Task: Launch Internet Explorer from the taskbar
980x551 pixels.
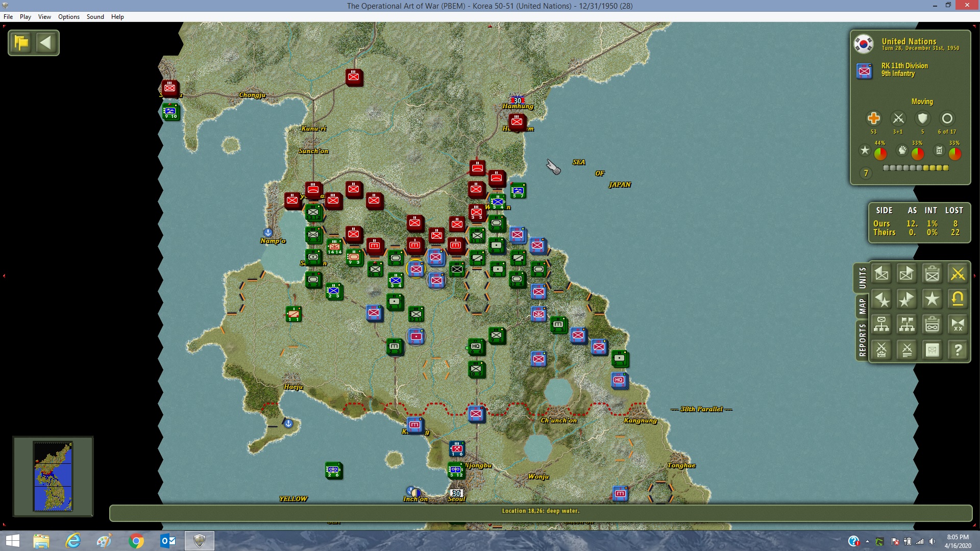Action: pyautogui.click(x=73, y=541)
